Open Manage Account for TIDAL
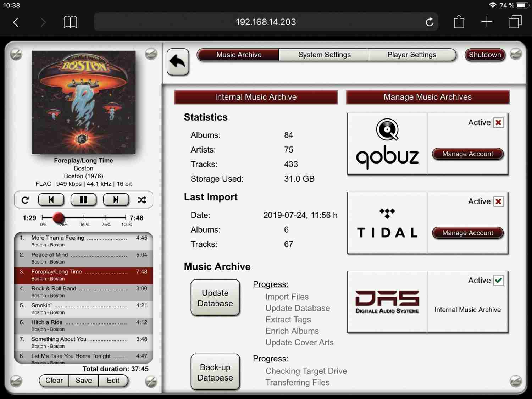532x399 pixels. pyautogui.click(x=467, y=233)
